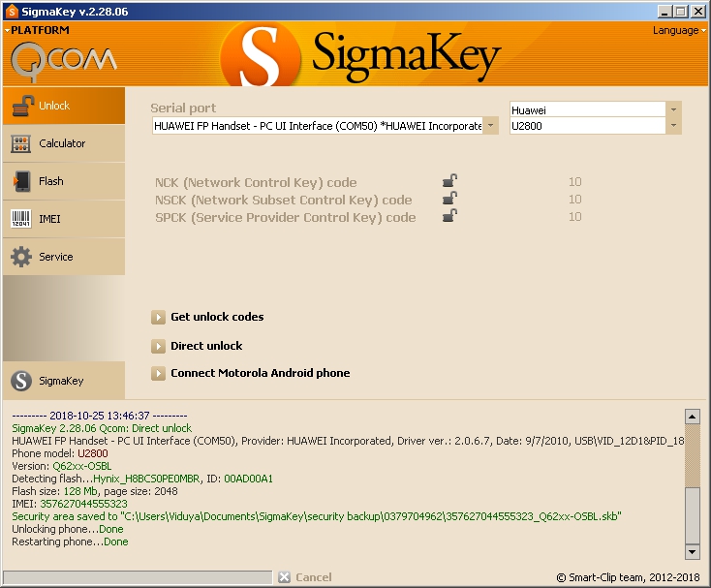Screen dimensions: 711x588
Task: Click the phone Flash icon
Action: (x=21, y=181)
